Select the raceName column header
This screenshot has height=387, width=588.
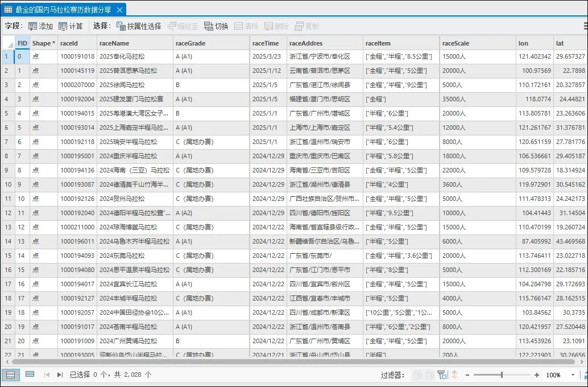(x=135, y=43)
